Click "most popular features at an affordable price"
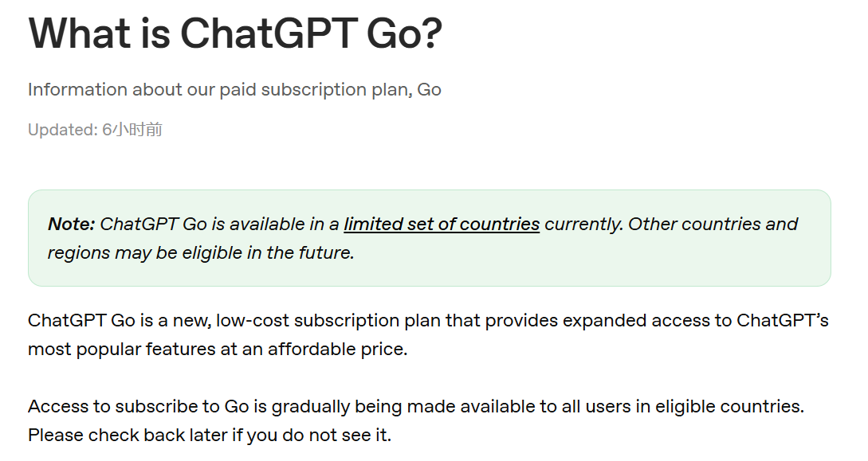The image size is (868, 461). pos(217,350)
